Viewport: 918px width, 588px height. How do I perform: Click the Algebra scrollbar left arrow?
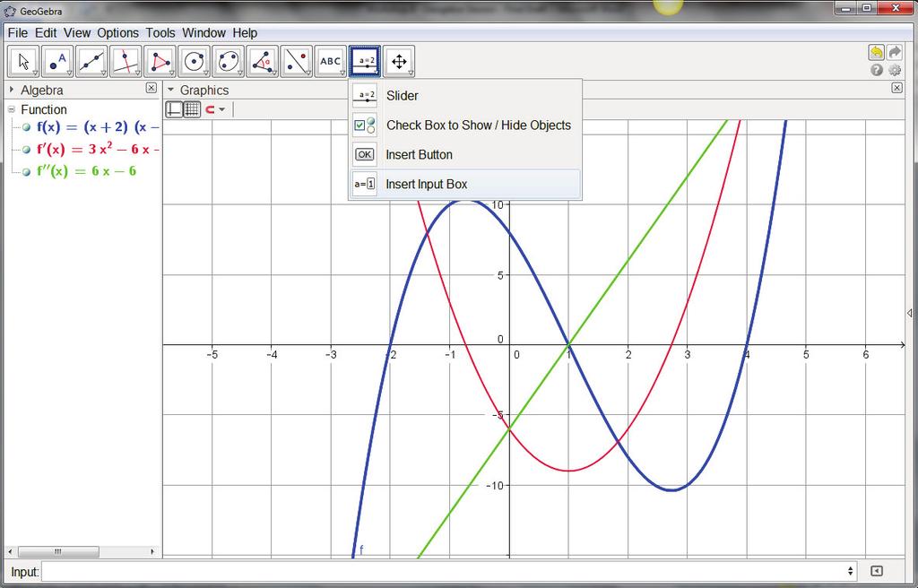pos(10,551)
